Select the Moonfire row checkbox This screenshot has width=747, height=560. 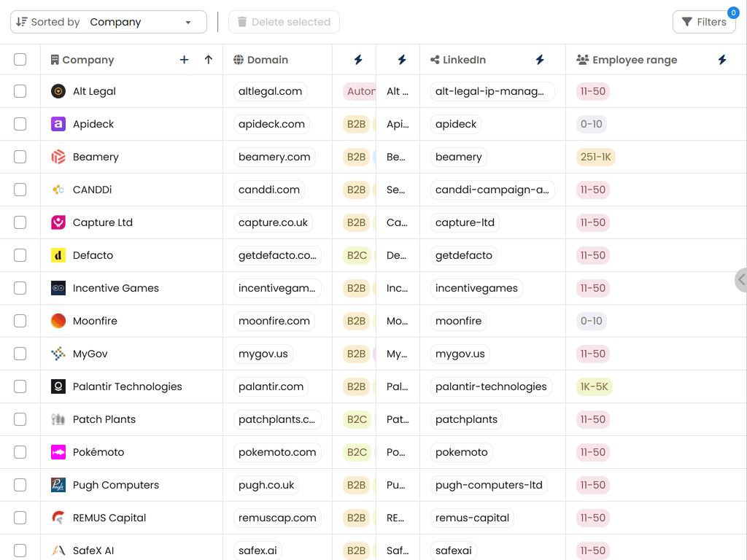click(x=20, y=321)
